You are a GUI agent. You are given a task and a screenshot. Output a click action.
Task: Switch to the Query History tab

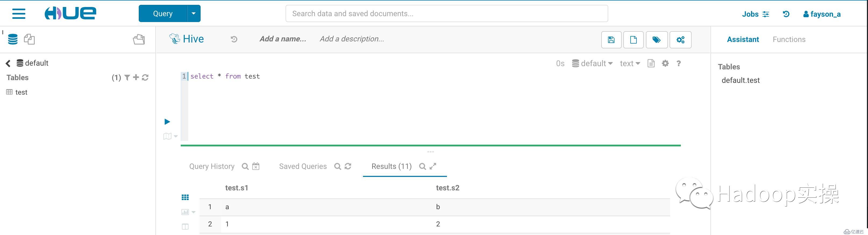point(212,166)
